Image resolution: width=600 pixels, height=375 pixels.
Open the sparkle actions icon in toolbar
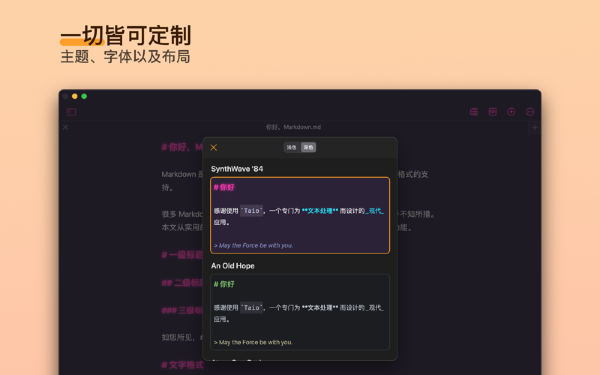point(511,112)
